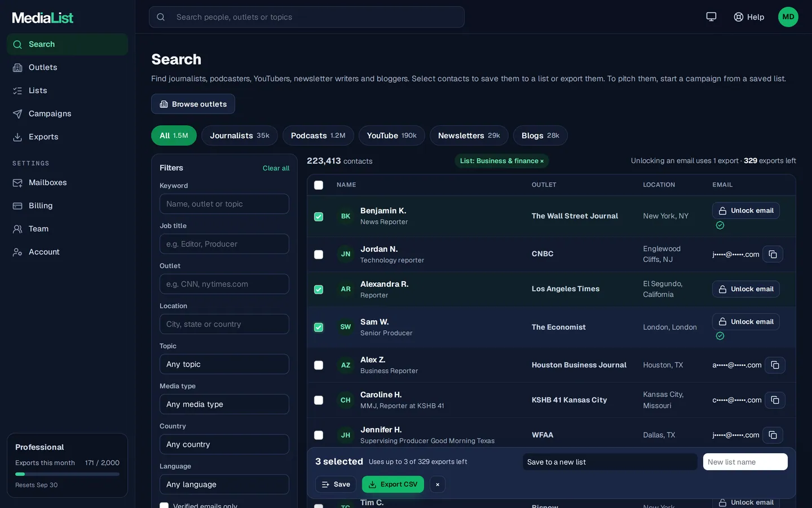Copy Caroline H.'s masked email
Viewport: 812px width, 508px height.
tap(775, 400)
